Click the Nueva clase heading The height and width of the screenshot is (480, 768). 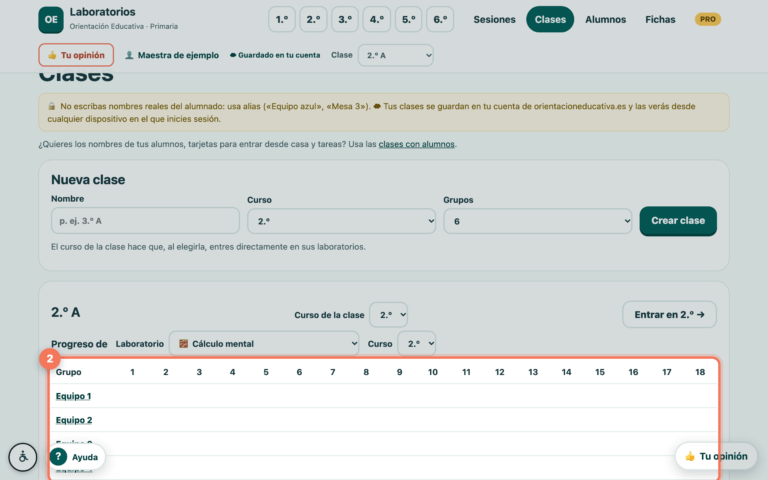coord(88,180)
